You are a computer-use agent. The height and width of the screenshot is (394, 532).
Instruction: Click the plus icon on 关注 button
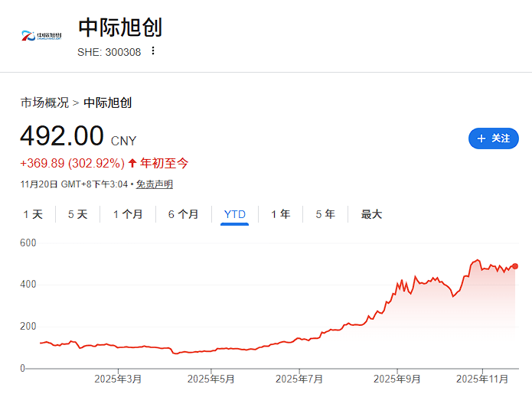point(481,138)
